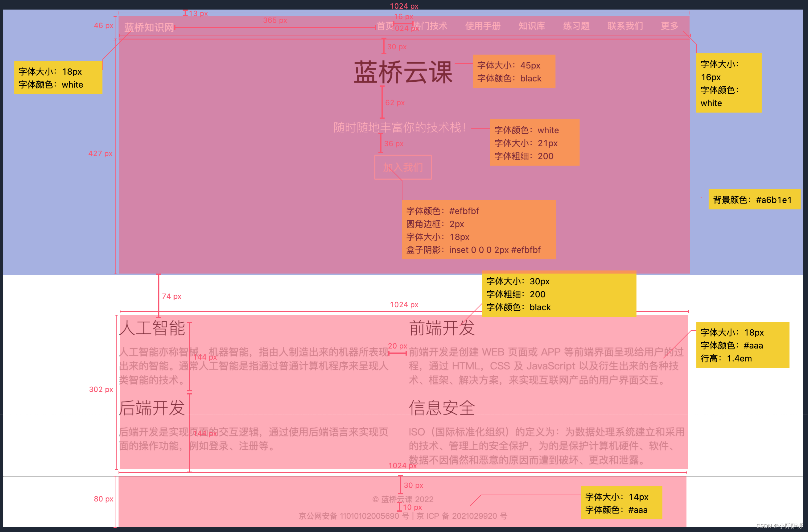This screenshot has width=808, height=532.
Task: Click the 京公网安备 11010102005690 号 footer line
Action: (403, 516)
